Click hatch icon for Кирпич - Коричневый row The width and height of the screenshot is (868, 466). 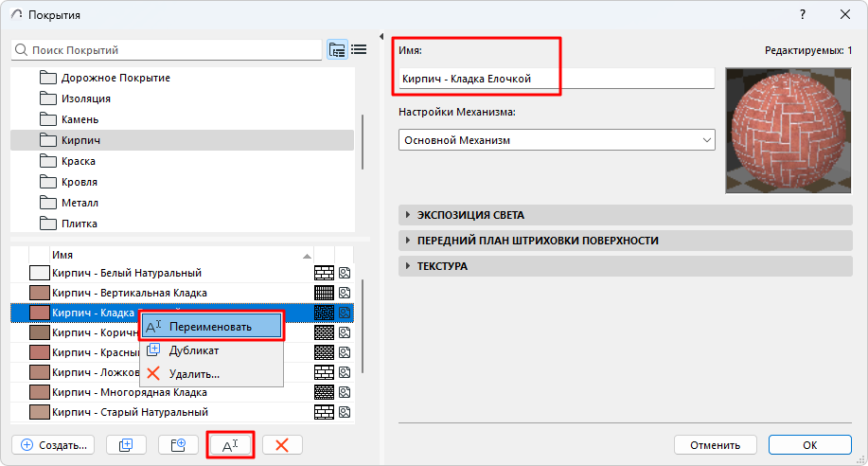[324, 332]
